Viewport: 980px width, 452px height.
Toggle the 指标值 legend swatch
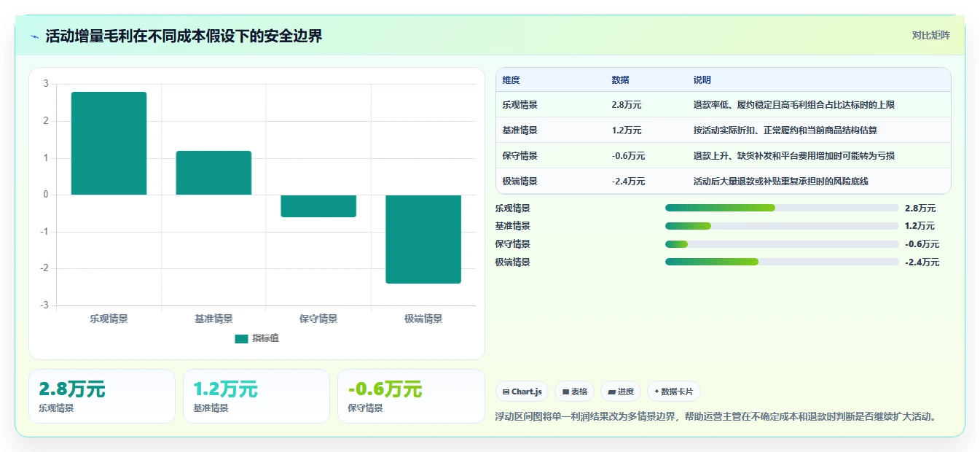coord(241,338)
